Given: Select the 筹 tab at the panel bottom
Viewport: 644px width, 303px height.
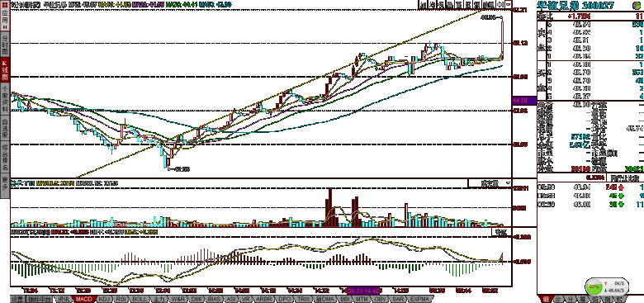Looking at the screenshot, I should coord(582,299).
